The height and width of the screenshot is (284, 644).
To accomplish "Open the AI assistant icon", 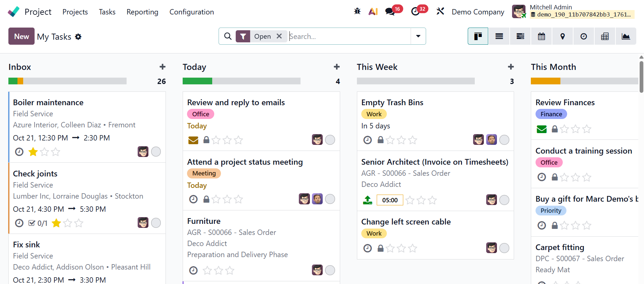I will click(x=373, y=11).
